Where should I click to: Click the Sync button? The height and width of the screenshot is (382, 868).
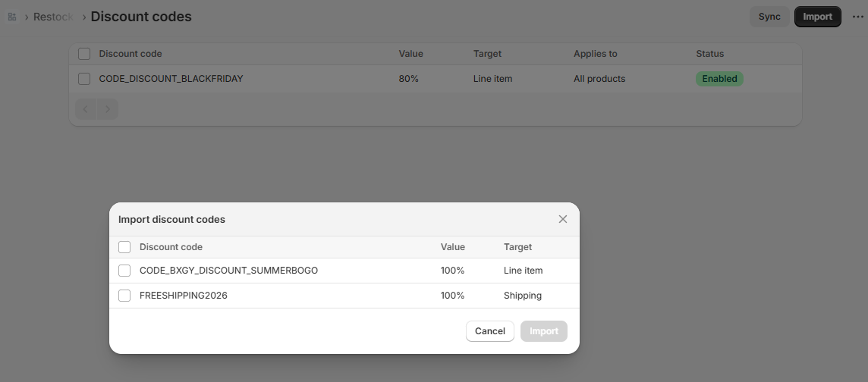[769, 17]
